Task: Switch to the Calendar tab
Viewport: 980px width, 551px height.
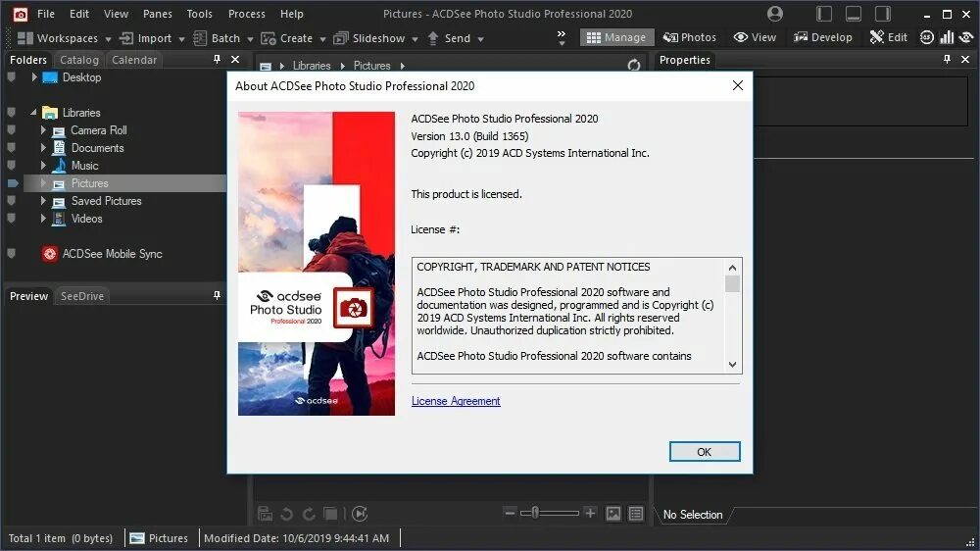Action: click(x=134, y=60)
